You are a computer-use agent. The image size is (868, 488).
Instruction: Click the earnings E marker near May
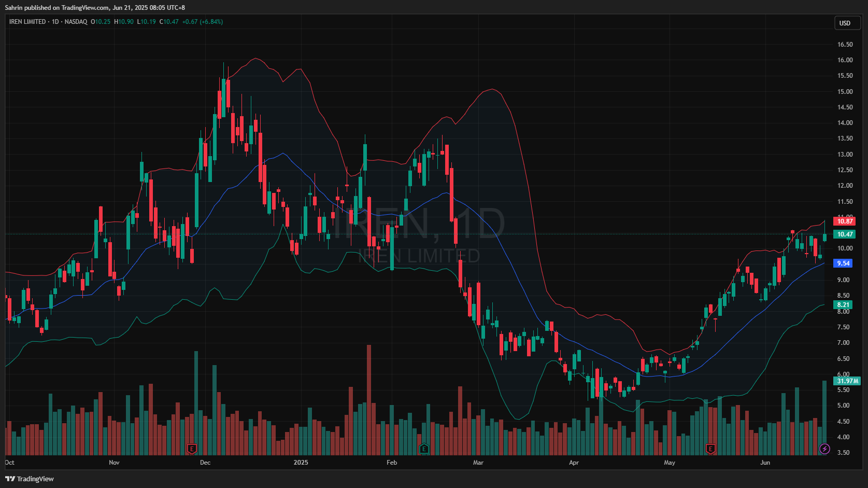[x=710, y=449]
